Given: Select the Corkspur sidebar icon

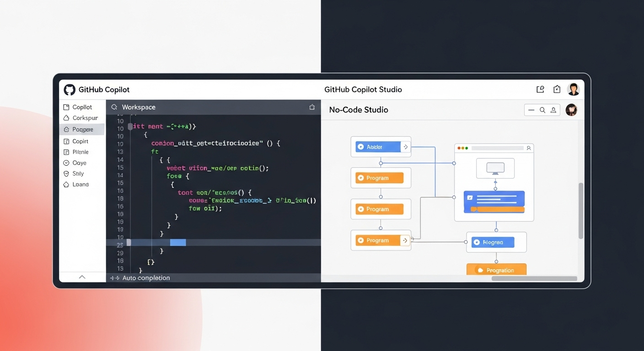Looking at the screenshot, I should 66,118.
